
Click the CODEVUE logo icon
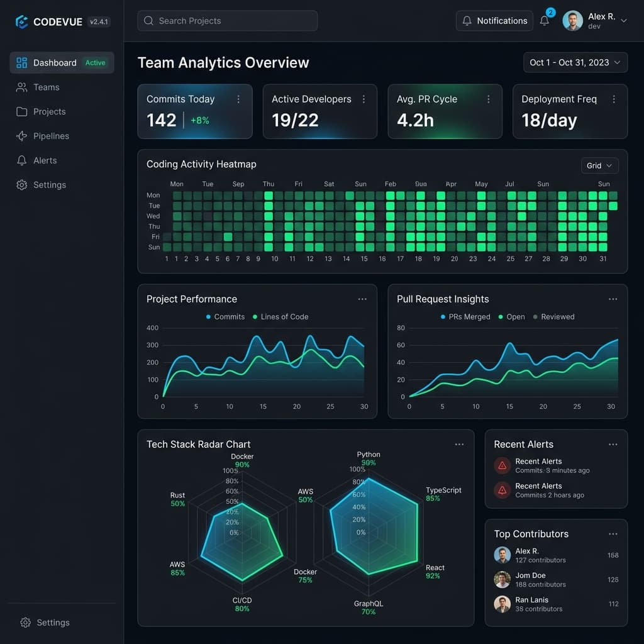click(x=22, y=22)
